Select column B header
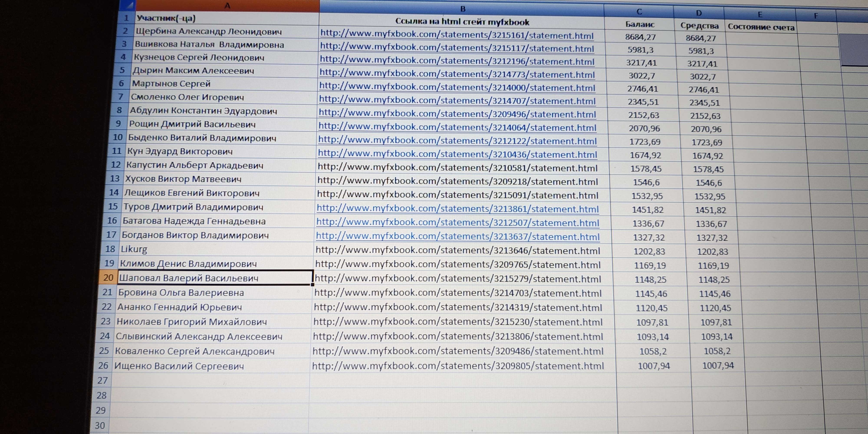 coord(462,9)
